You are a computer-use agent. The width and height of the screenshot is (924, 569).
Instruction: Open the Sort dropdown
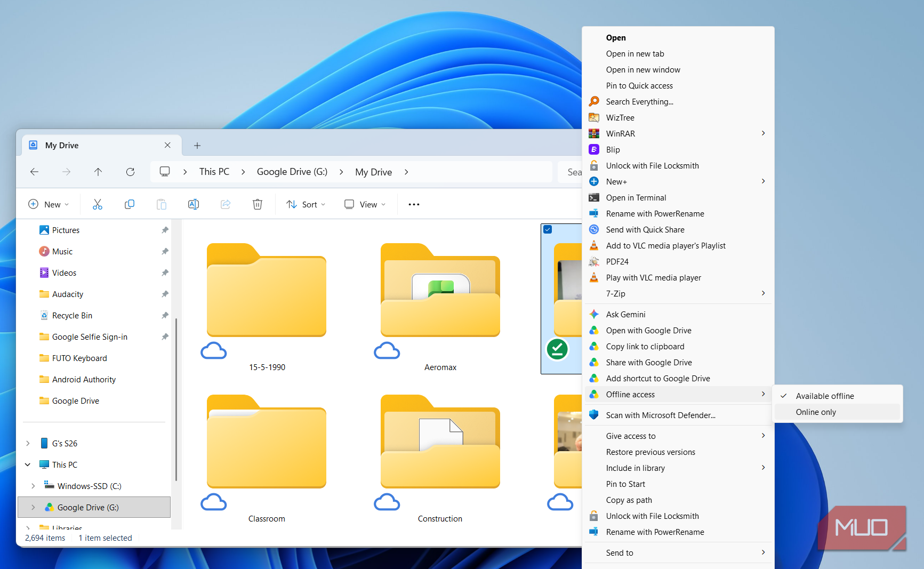[306, 204]
